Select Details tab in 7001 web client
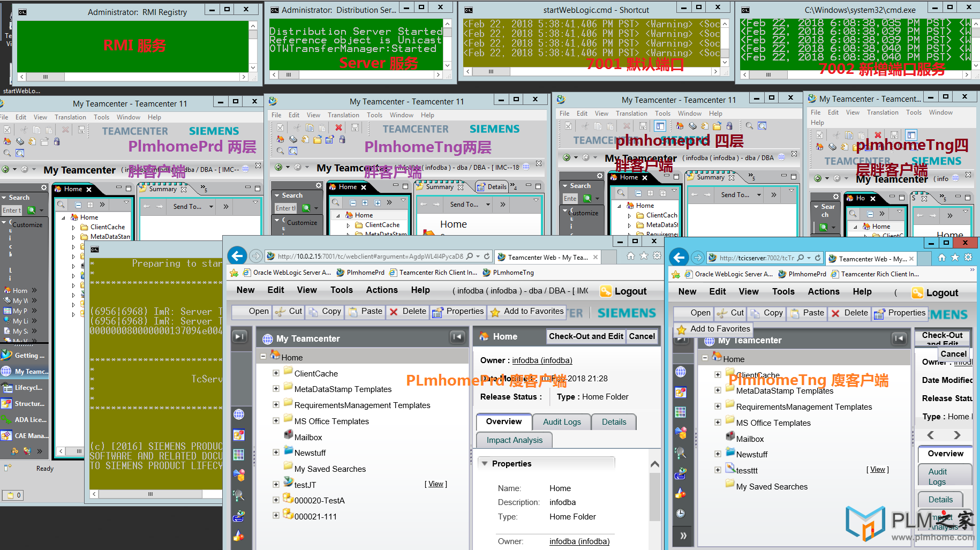Viewport: 980px width, 550px height. pos(614,422)
